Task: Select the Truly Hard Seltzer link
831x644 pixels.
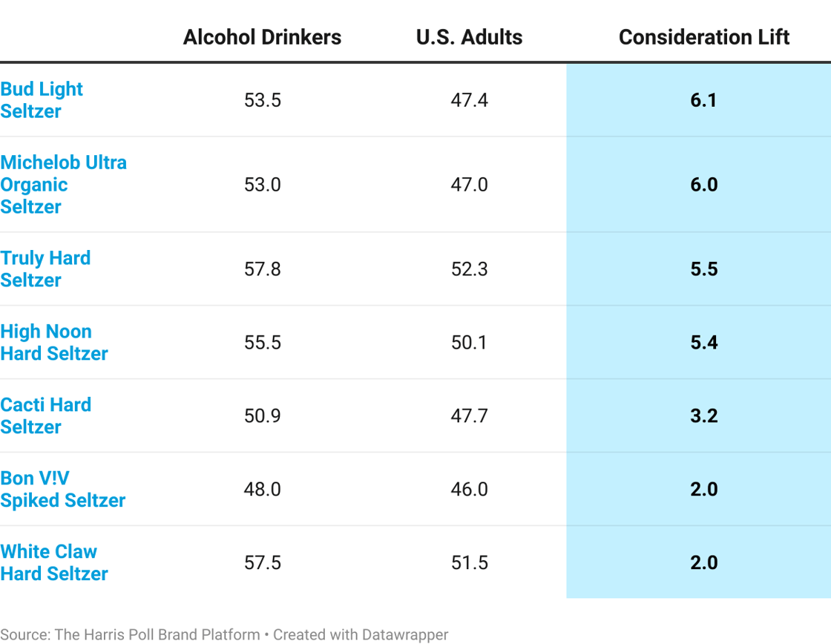Action: tap(45, 269)
